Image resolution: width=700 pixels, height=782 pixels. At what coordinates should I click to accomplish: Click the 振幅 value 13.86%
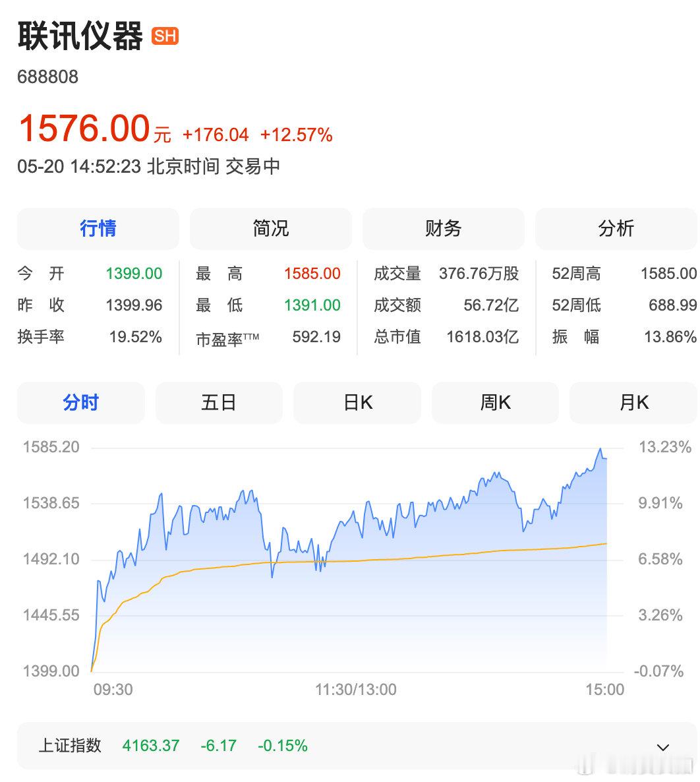[670, 337]
